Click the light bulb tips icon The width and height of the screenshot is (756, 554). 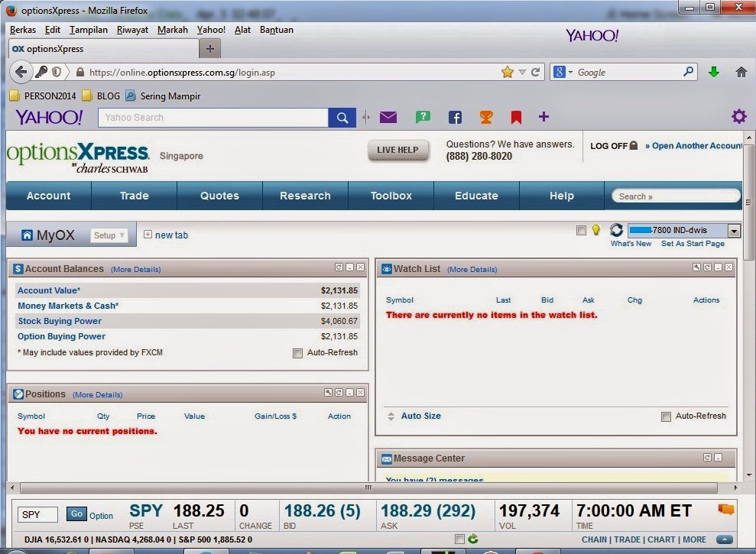(596, 230)
